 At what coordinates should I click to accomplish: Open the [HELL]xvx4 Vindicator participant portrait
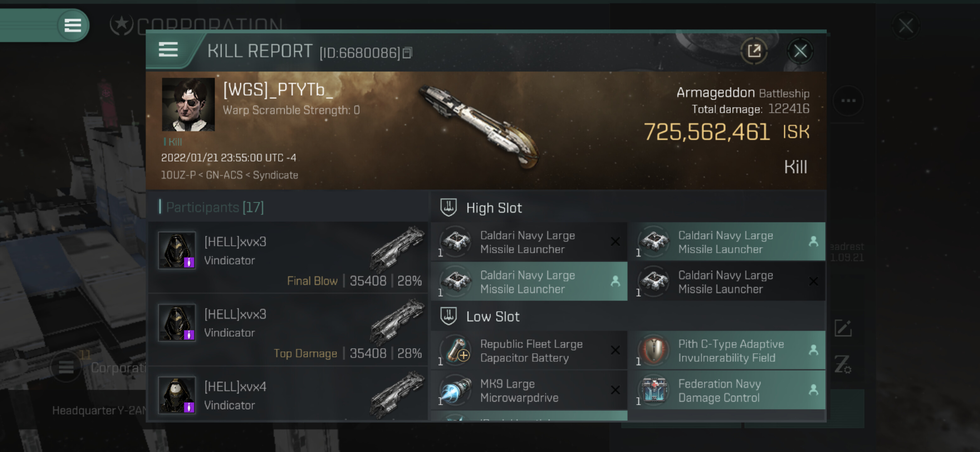point(177,395)
